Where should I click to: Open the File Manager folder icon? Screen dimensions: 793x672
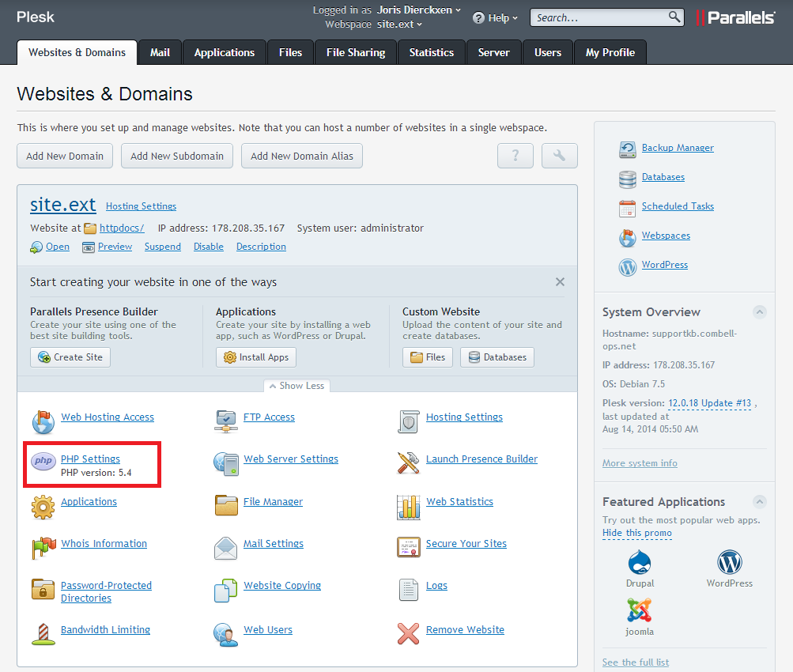pos(226,505)
